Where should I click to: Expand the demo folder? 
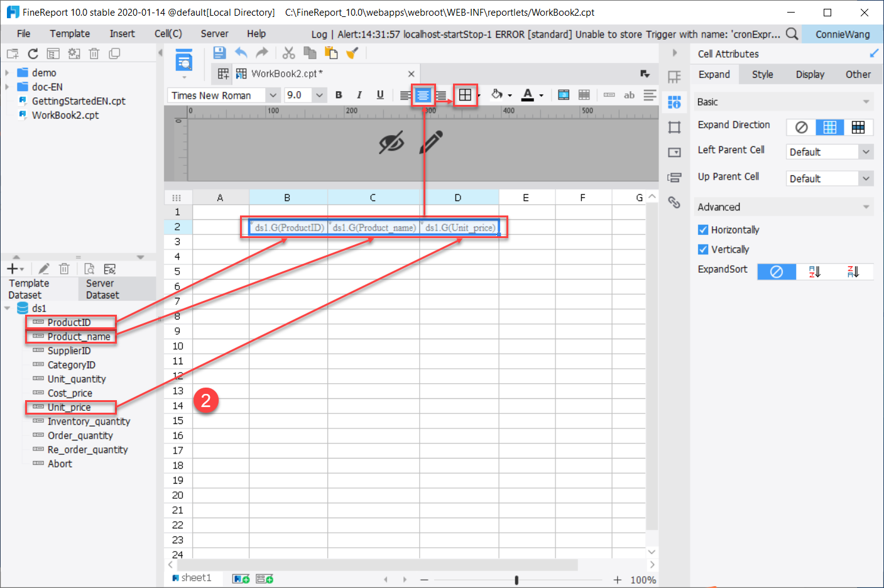pos(7,72)
